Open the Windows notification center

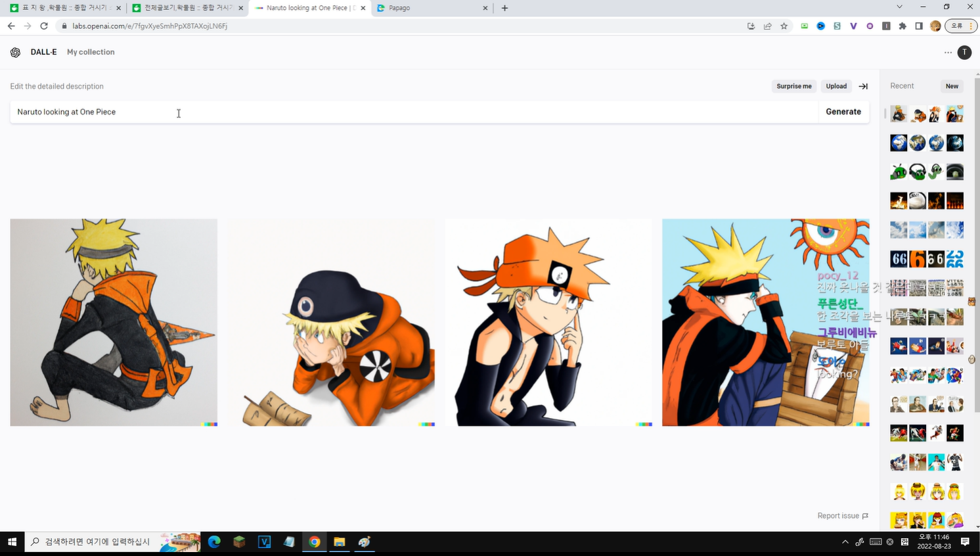(x=965, y=542)
